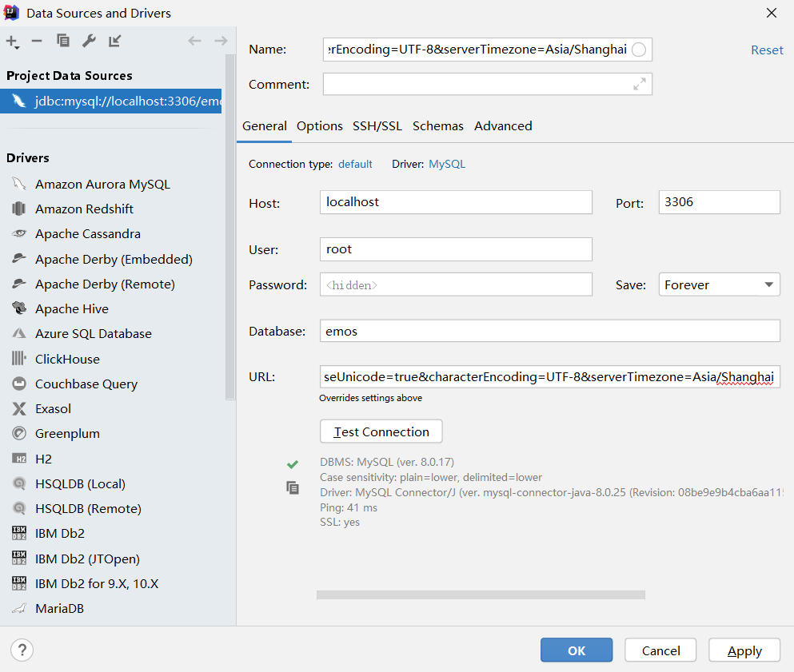The width and height of the screenshot is (794, 672).
Task: Click the Apply button
Action: [744, 650]
